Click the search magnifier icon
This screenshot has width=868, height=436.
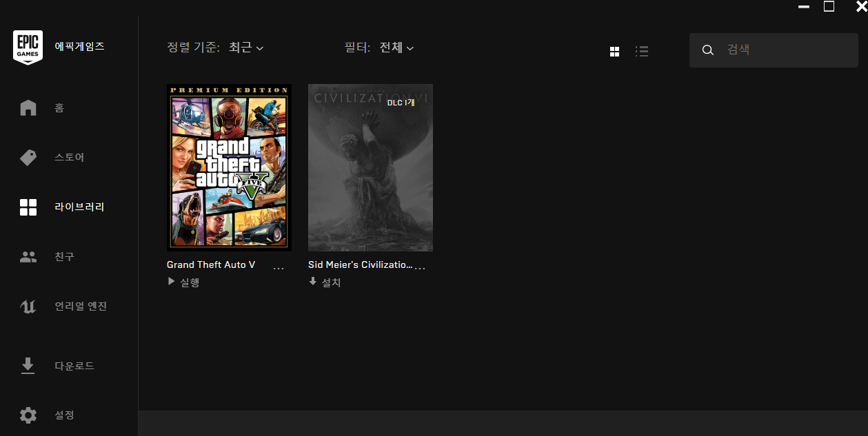(707, 50)
